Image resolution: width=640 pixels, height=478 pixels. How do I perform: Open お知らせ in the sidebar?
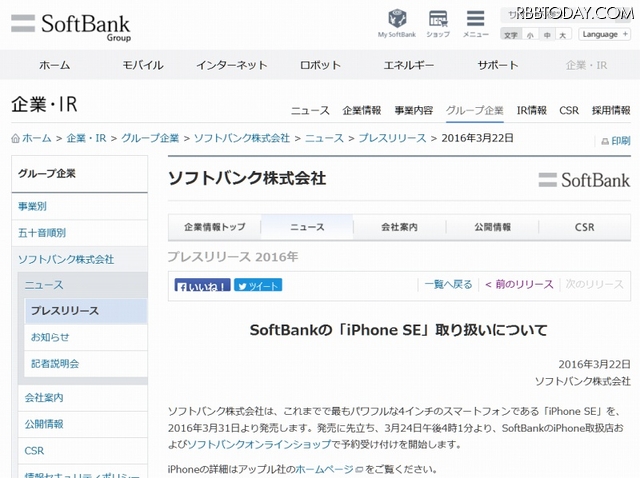click(86, 337)
